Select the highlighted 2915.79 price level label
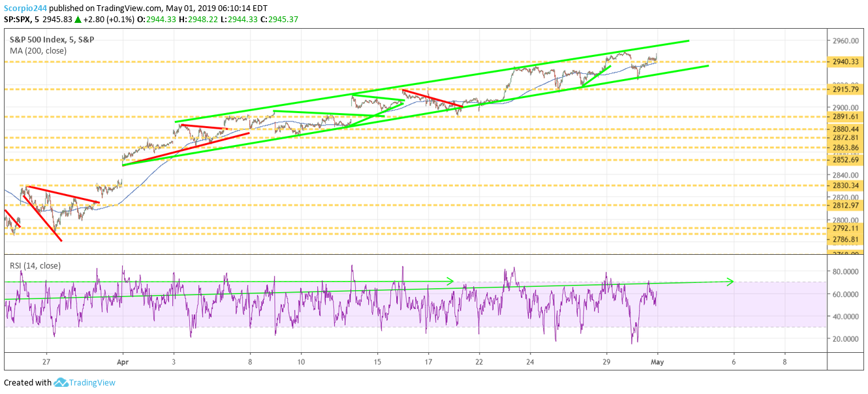The image size is (868, 394). click(845, 89)
